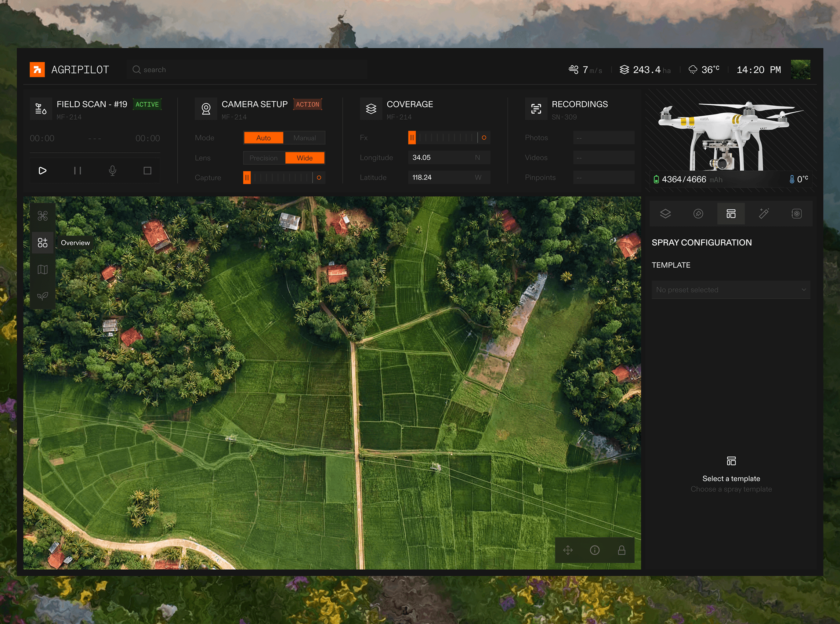Open the layers tab in right panel
Image resolution: width=840 pixels, height=624 pixels.
[x=665, y=214]
